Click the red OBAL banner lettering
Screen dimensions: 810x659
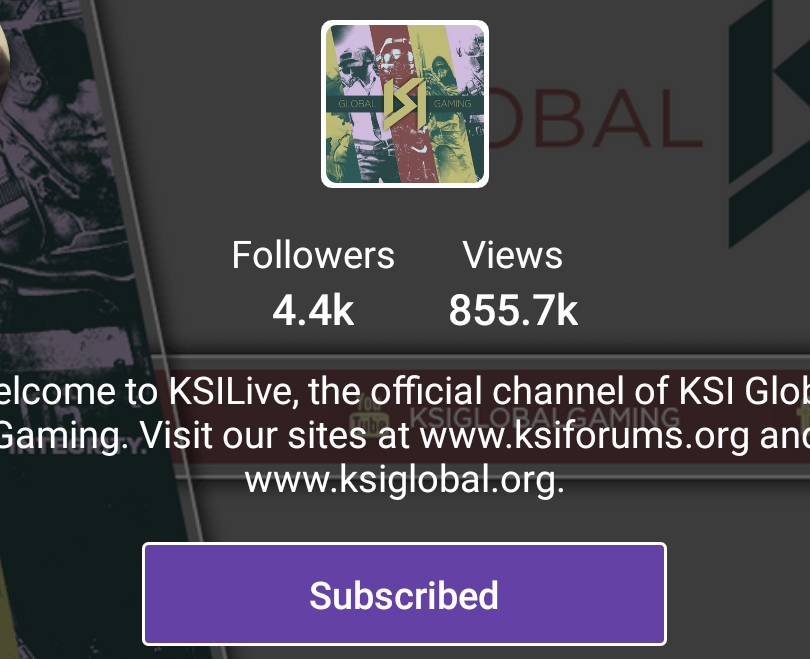tap(595, 118)
